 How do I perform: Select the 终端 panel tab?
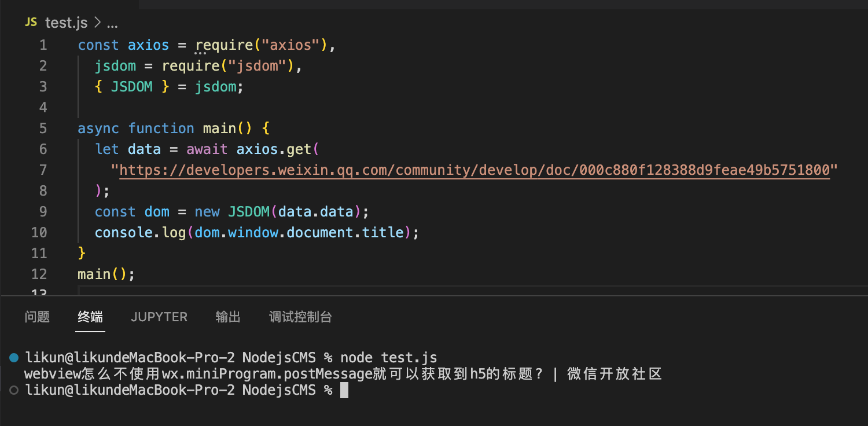point(90,317)
